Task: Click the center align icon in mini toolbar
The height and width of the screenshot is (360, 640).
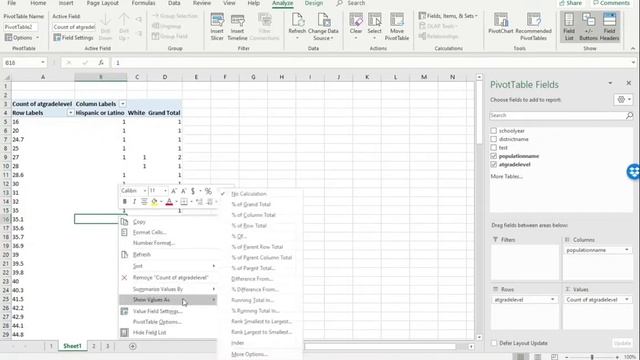Action: pos(144,202)
